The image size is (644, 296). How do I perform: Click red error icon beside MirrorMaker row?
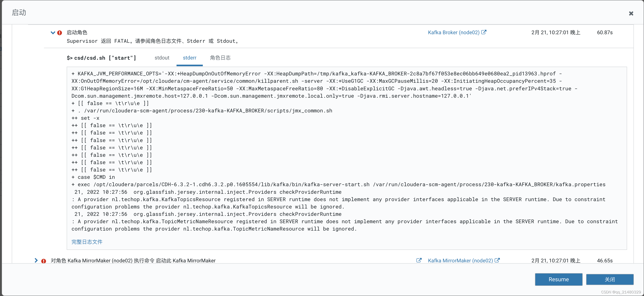pyautogui.click(x=44, y=261)
